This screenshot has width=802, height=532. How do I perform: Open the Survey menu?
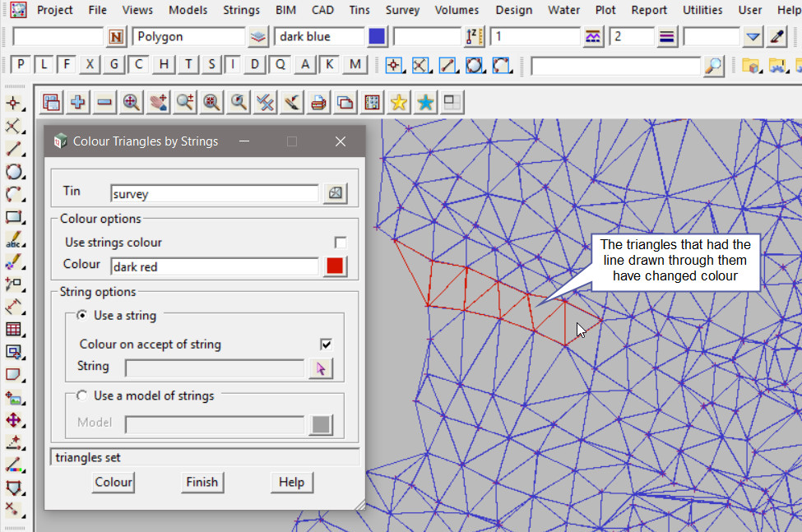(402, 10)
